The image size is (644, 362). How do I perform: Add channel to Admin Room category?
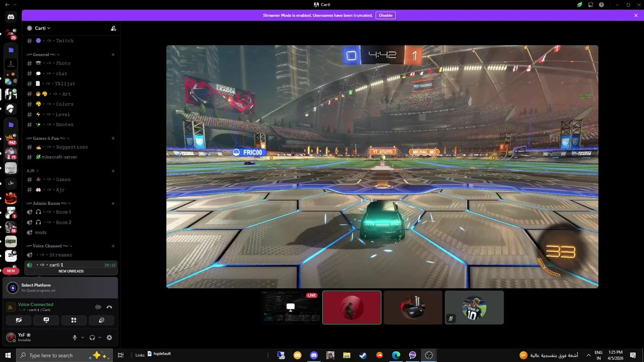[113, 203]
